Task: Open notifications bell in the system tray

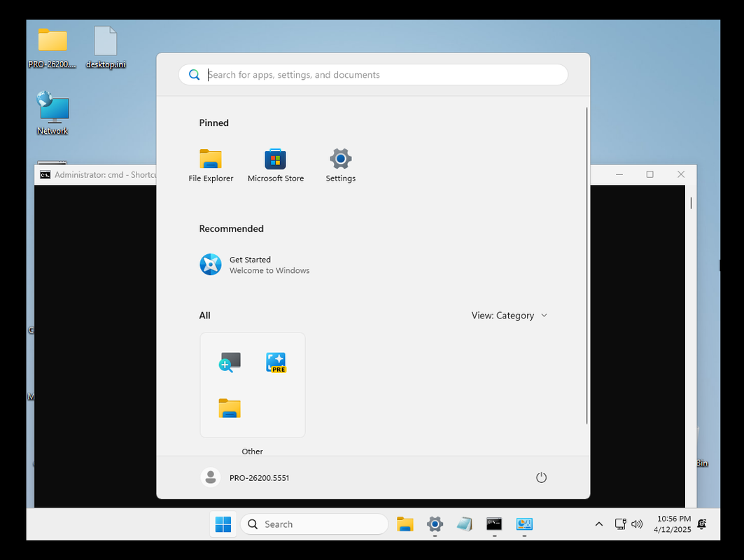Action: tap(702, 524)
